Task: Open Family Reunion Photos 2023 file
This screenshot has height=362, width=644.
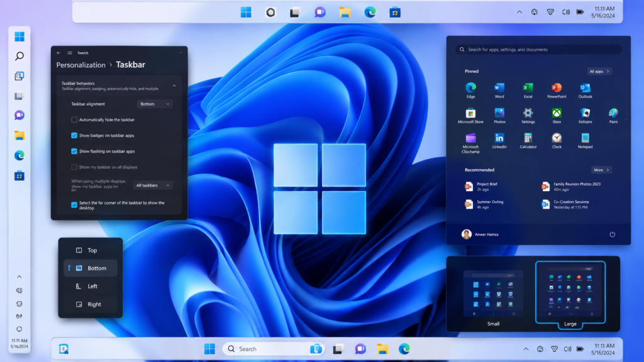Action: [x=571, y=187]
